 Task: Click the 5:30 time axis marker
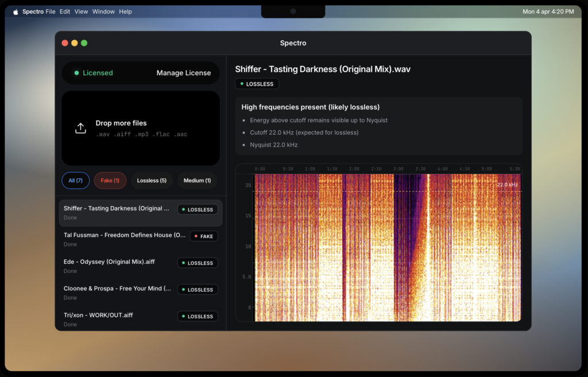514,169
